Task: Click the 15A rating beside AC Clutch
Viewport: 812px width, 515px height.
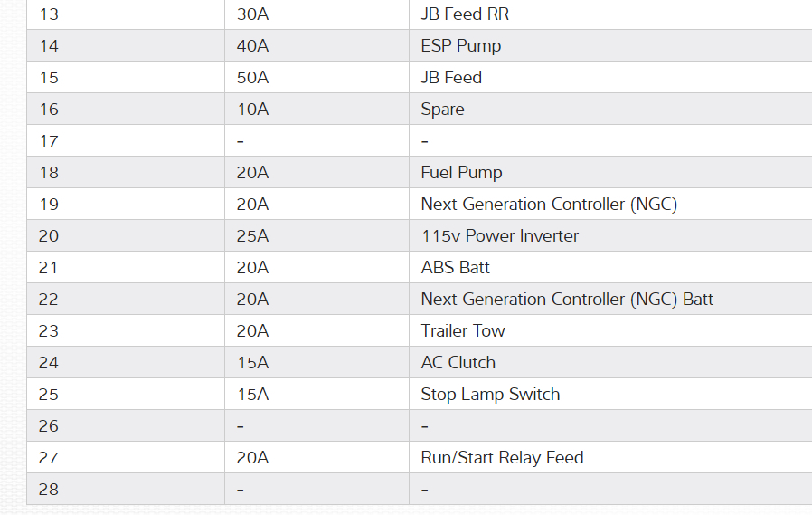Action: point(252,363)
